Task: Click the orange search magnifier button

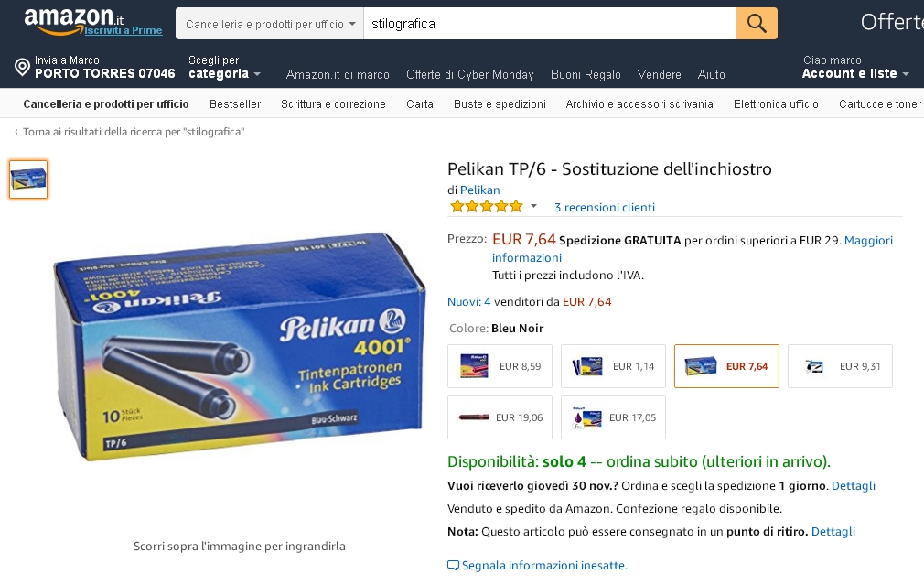Action: [757, 24]
